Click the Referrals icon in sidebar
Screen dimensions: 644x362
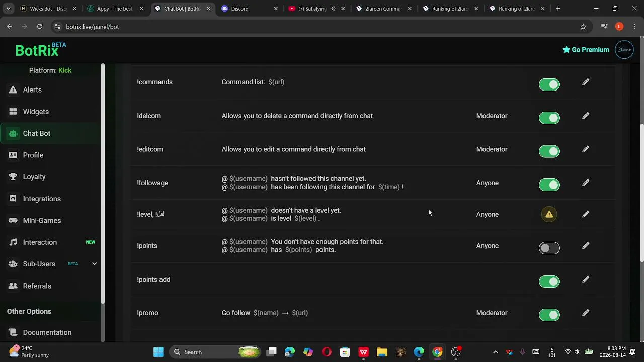coord(13,286)
